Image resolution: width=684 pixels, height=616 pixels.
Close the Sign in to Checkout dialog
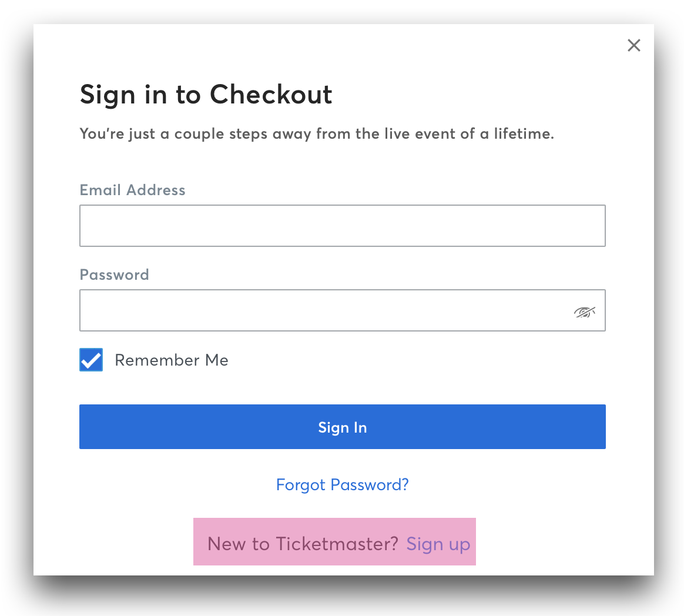point(633,45)
